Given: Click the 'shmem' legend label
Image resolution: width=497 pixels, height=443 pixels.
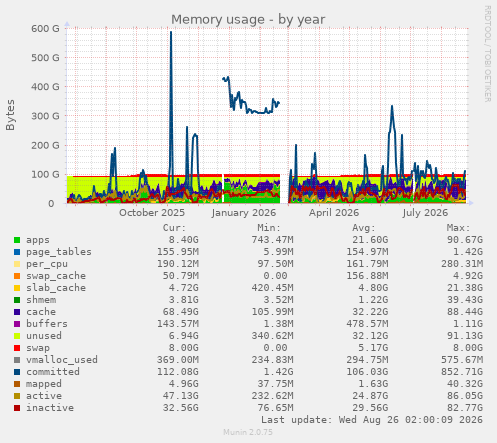Looking at the screenshot, I should tap(41, 300).
